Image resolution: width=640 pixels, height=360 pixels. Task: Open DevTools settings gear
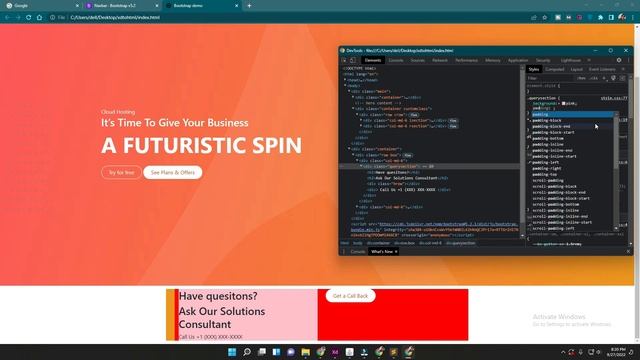[619, 60]
